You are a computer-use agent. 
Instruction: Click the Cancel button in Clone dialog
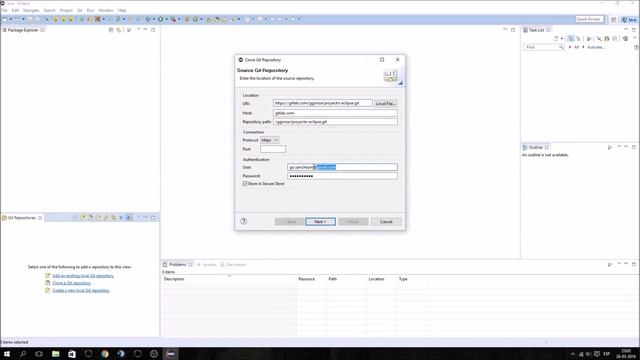pos(386,222)
